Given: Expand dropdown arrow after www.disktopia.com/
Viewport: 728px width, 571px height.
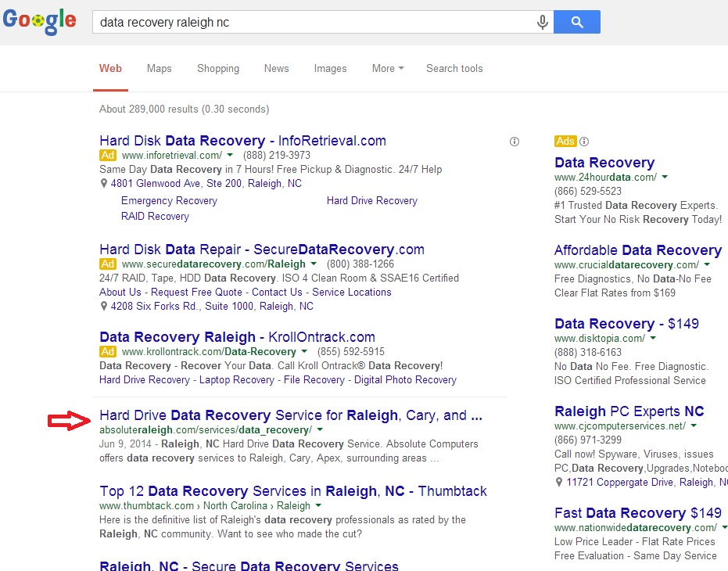Looking at the screenshot, I should 653,338.
